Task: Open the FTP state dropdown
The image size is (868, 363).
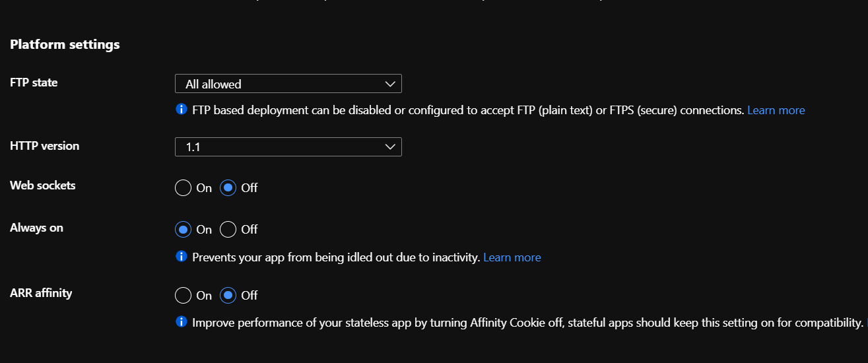Action: point(288,84)
